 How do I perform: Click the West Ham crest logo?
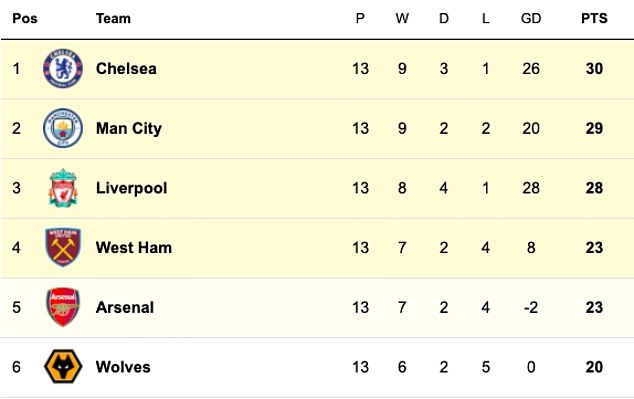[x=63, y=247]
